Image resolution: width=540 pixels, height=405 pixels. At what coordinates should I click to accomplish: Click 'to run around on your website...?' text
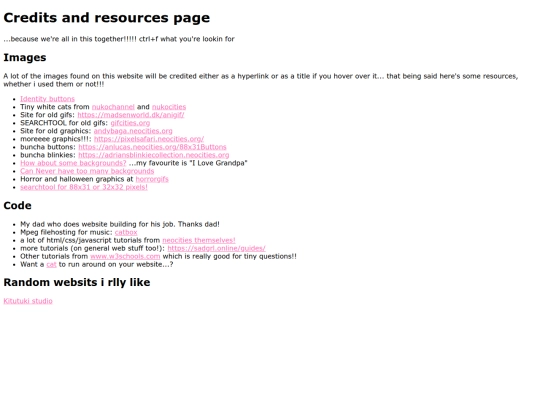coord(116,264)
